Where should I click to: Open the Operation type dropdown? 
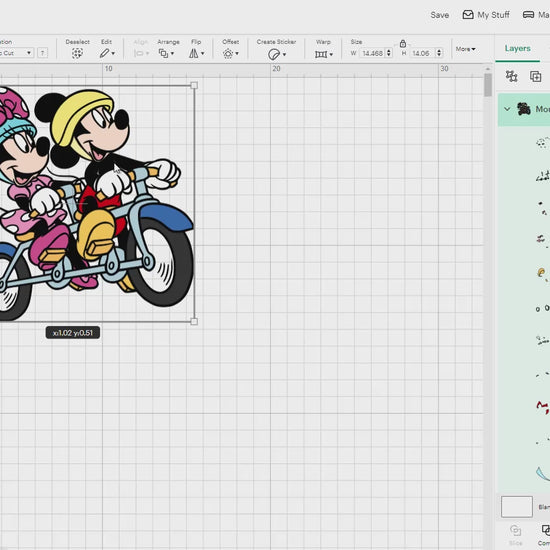click(16, 53)
